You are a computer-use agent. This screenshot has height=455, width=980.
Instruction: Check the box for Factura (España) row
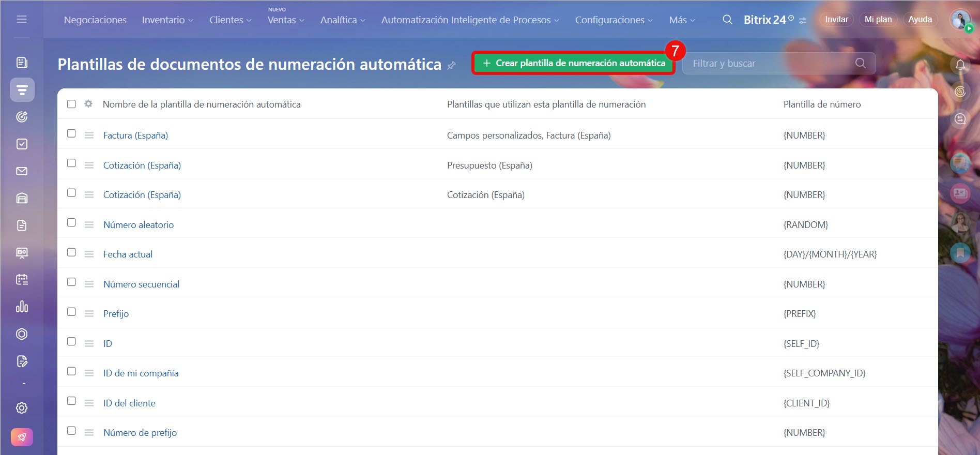(x=71, y=133)
